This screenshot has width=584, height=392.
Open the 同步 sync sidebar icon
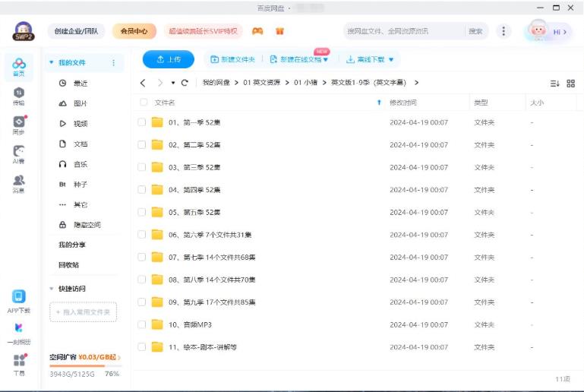19,125
